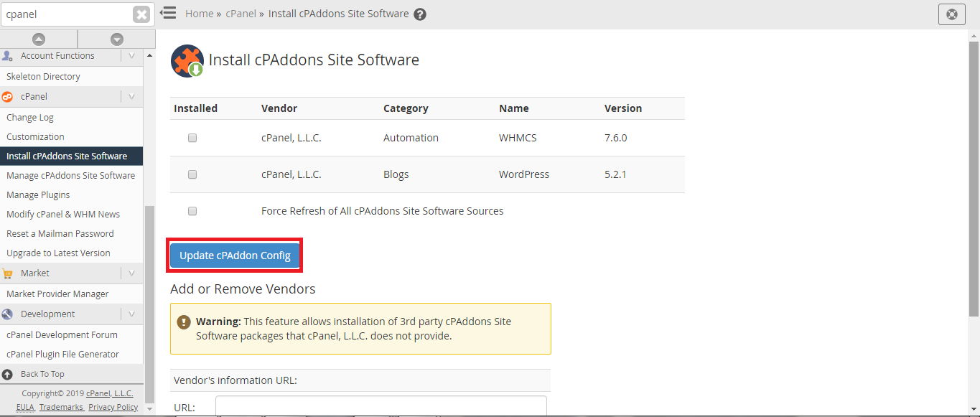Click the Blogs category cell

pos(396,174)
